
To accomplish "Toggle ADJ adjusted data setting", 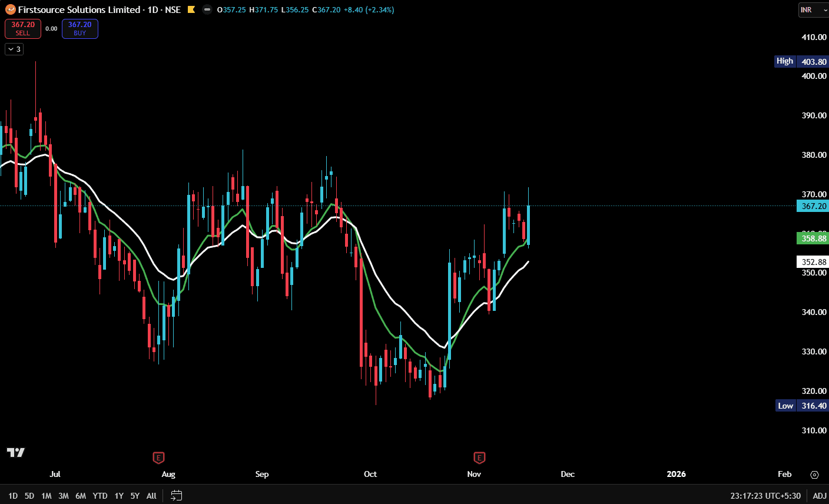I will point(820,496).
